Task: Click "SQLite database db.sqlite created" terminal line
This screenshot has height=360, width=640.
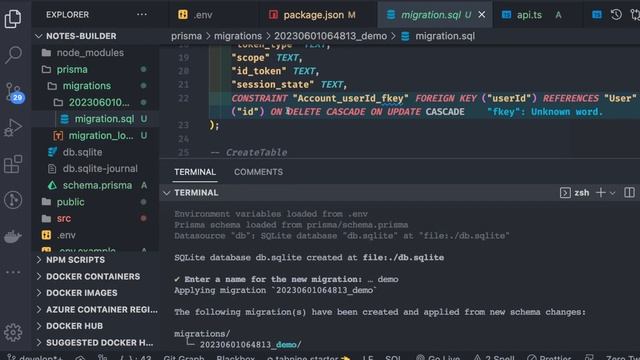Action: coord(309,258)
